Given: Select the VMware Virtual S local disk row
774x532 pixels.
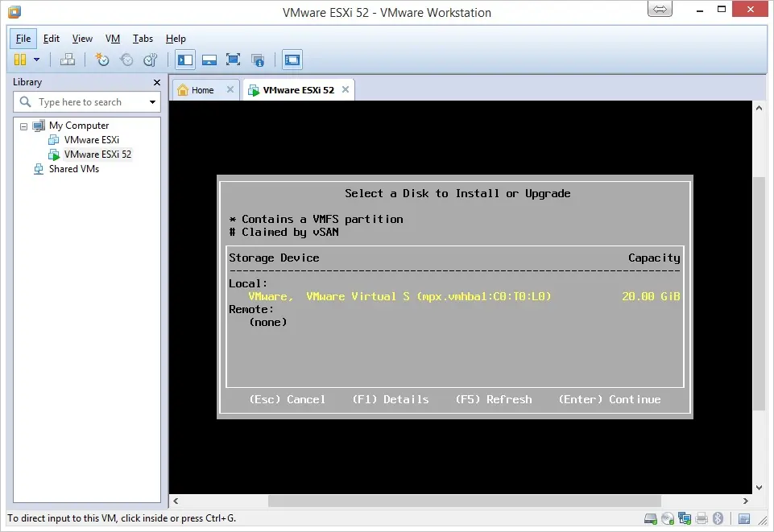Looking at the screenshot, I should [x=454, y=296].
